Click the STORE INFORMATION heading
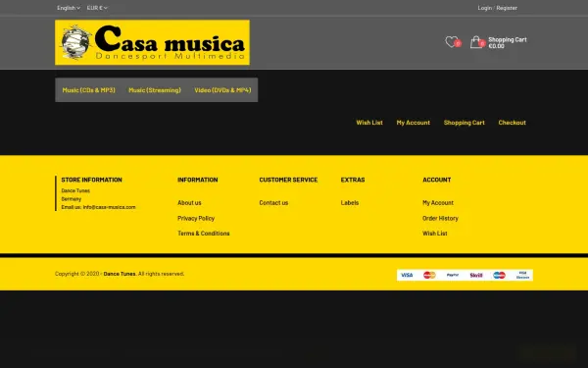The image size is (588, 368). pos(91,180)
